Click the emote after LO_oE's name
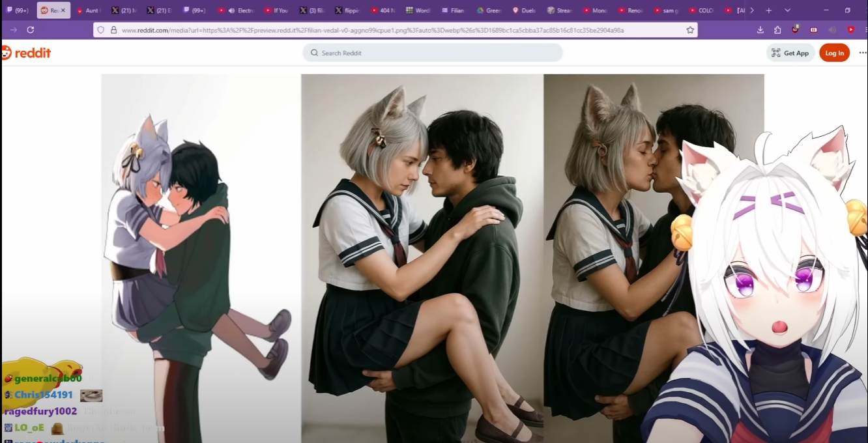This screenshot has width=868, height=443. tap(57, 428)
